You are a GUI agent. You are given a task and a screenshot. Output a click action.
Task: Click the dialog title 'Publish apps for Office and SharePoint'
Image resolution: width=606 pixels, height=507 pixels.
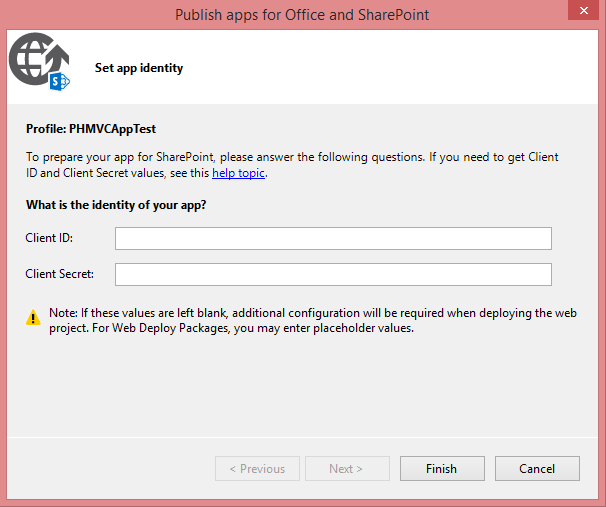click(x=302, y=15)
